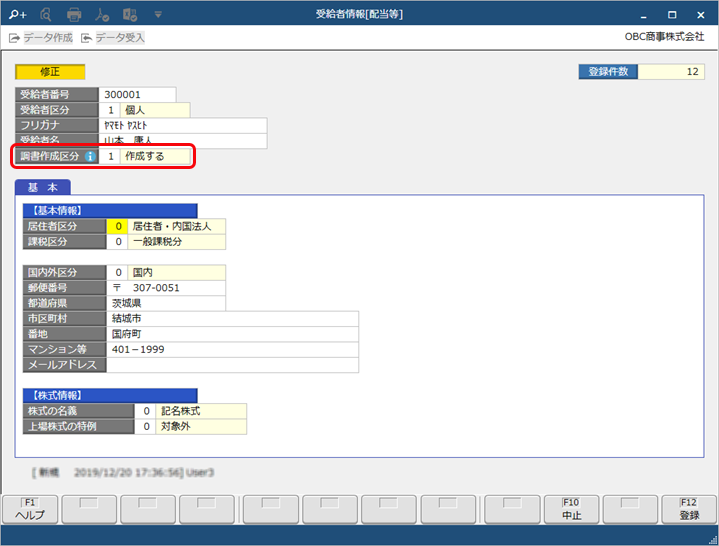Click the 受給者番号 field showing 300001
Screen dimensions: 719x546
(139, 95)
